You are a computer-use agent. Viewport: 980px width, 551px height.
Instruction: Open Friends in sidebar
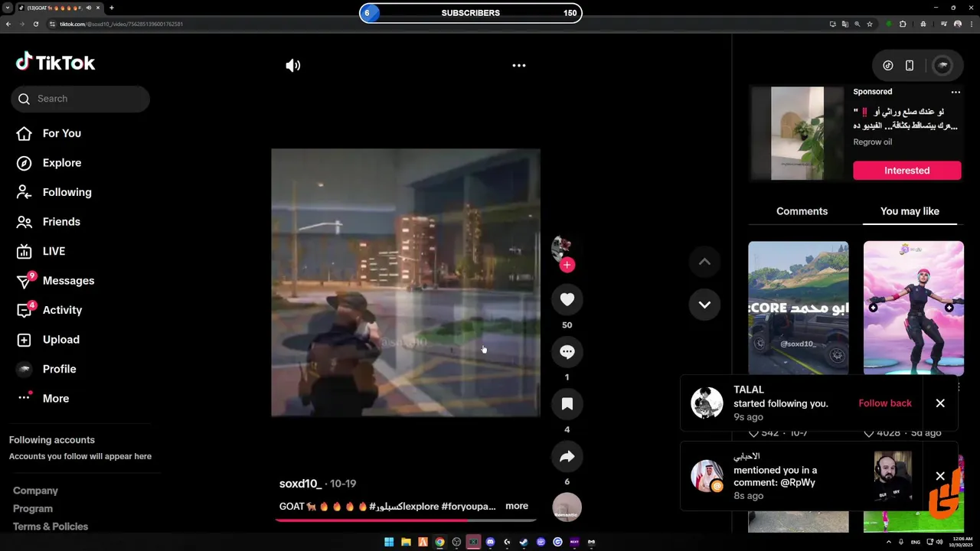coord(48,222)
